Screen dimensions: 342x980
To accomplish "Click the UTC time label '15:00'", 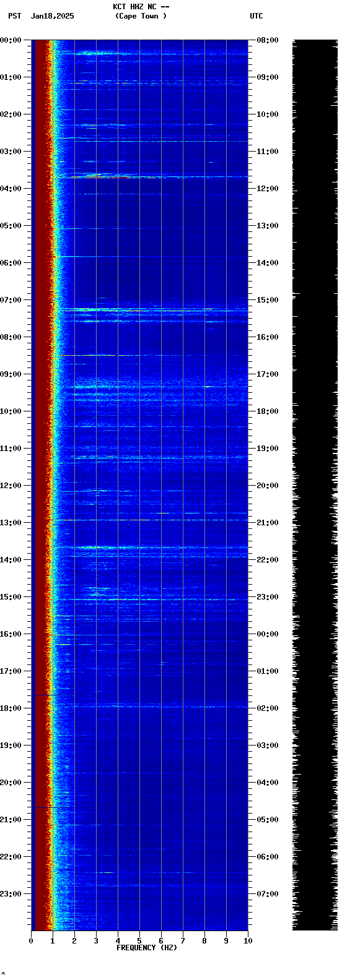I will pyautogui.click(x=267, y=300).
